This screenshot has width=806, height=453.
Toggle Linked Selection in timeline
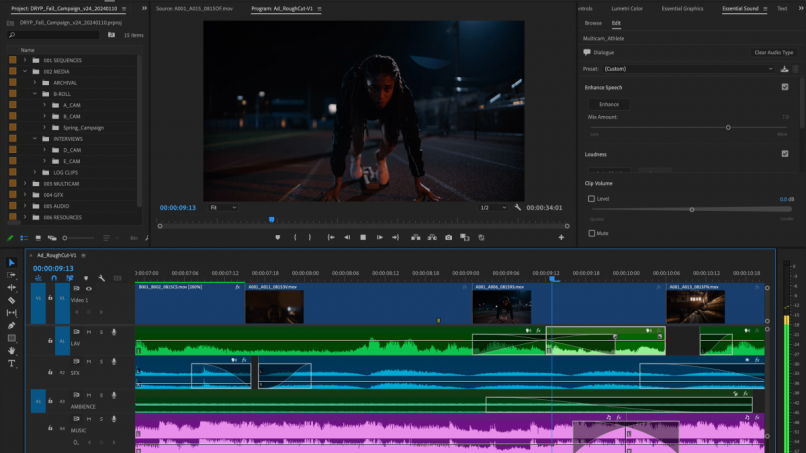point(69,278)
